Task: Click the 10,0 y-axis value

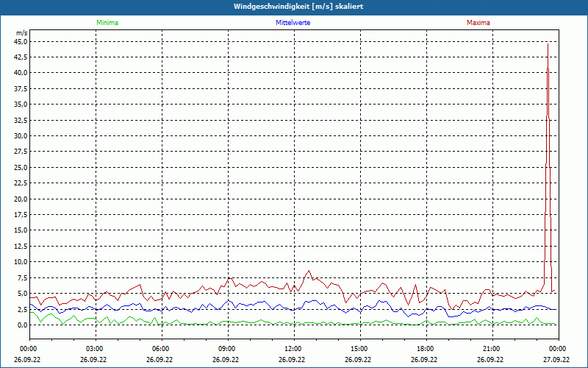Action: [21, 262]
